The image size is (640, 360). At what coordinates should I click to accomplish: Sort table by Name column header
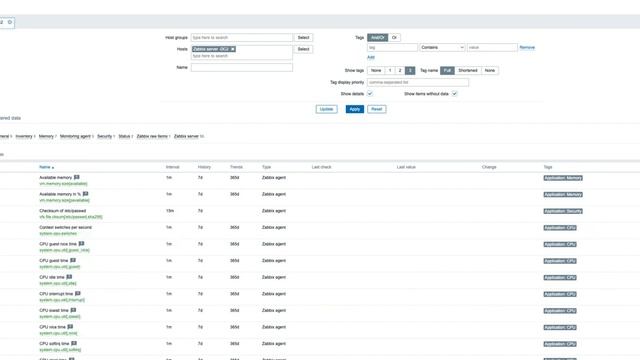click(x=46, y=167)
